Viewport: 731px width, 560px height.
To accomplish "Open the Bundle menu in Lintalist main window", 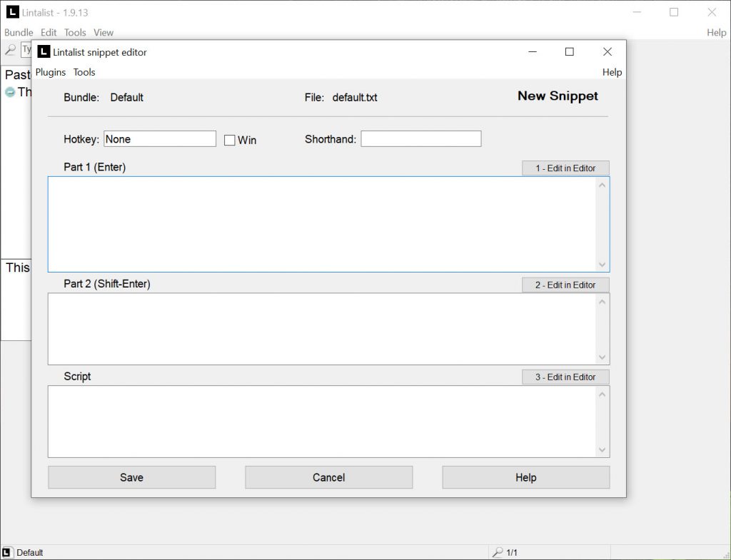I will (x=19, y=32).
